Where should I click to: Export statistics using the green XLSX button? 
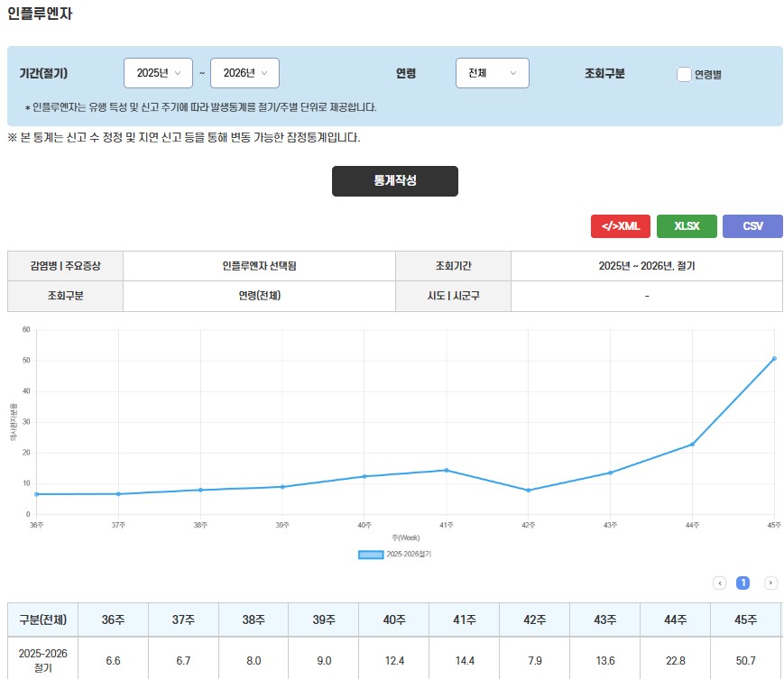coord(687,226)
